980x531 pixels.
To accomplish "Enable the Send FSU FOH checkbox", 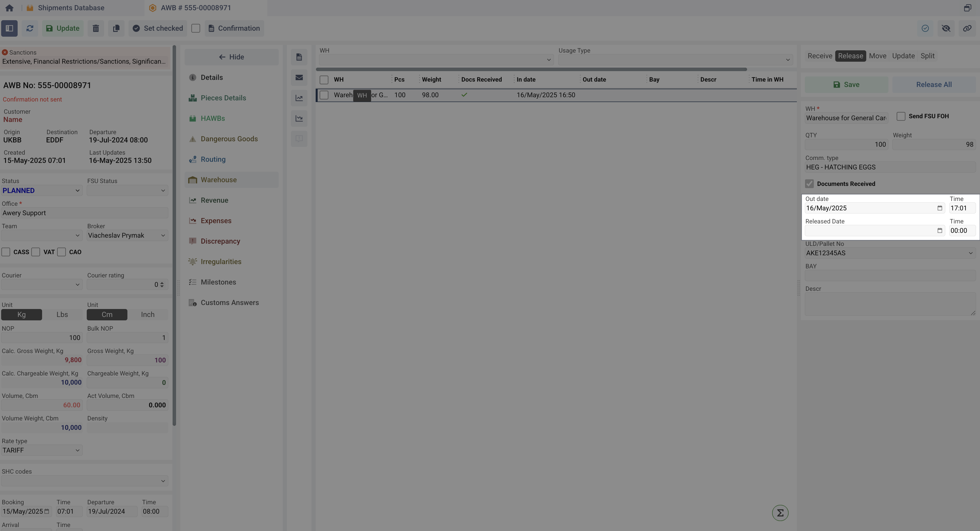I will pyautogui.click(x=900, y=116).
